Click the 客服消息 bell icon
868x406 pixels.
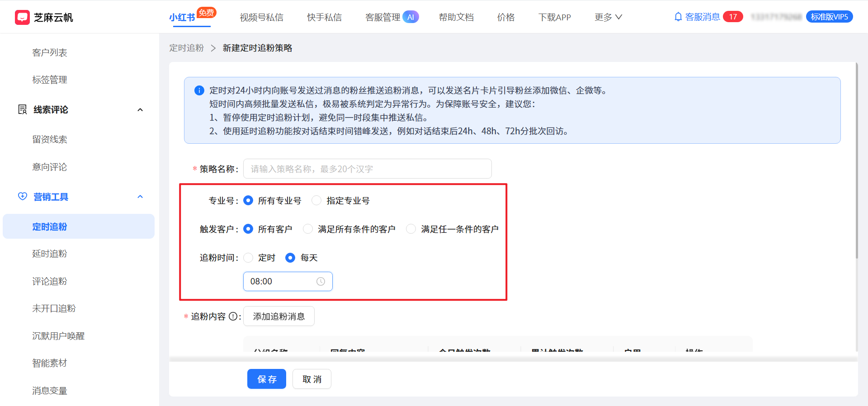(x=678, y=17)
